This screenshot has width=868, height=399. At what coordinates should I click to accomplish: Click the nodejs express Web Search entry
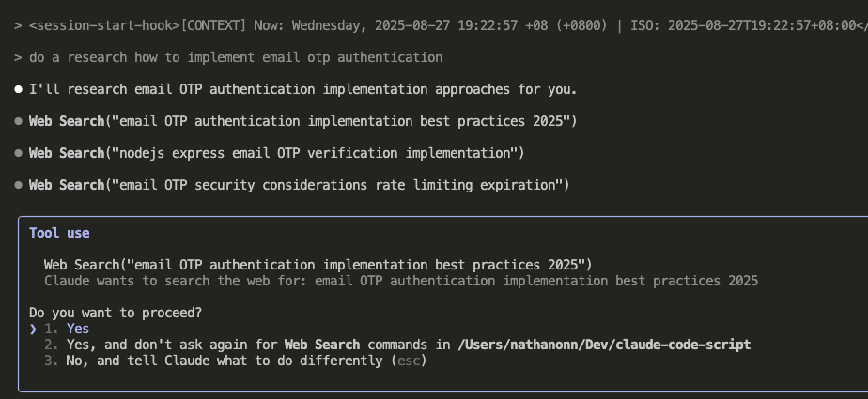point(276,153)
